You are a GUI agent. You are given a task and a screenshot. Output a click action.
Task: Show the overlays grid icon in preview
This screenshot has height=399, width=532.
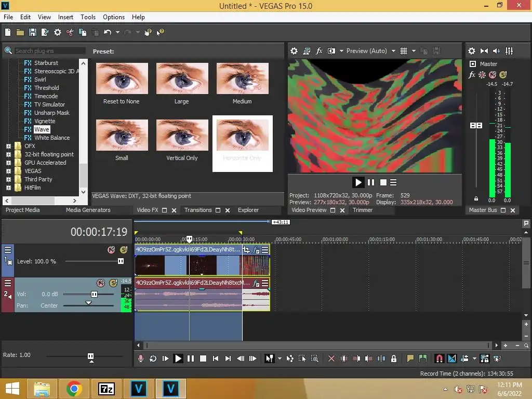tap(403, 51)
